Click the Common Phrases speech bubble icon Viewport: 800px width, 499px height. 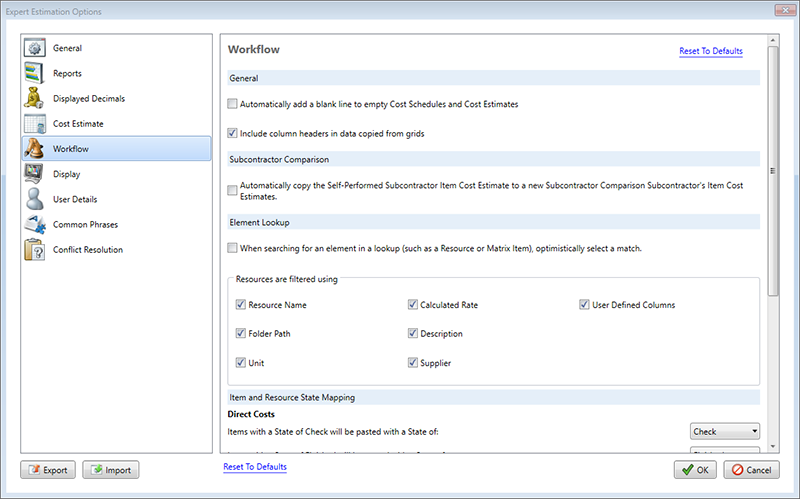(x=36, y=224)
